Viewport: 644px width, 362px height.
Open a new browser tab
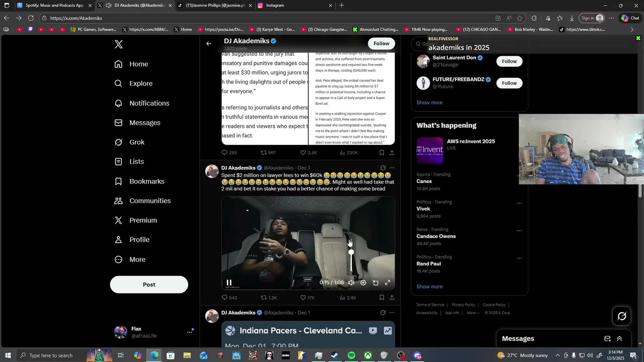coord(342,6)
